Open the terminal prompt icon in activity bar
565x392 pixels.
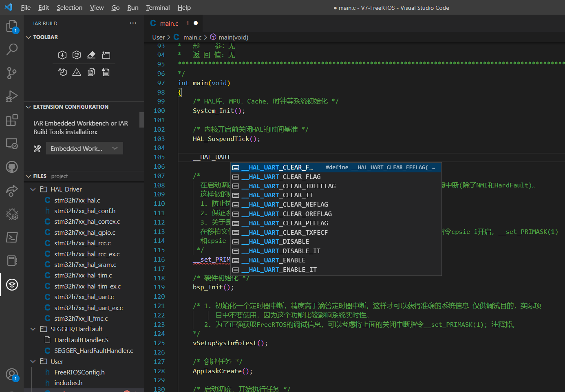[x=12, y=237]
